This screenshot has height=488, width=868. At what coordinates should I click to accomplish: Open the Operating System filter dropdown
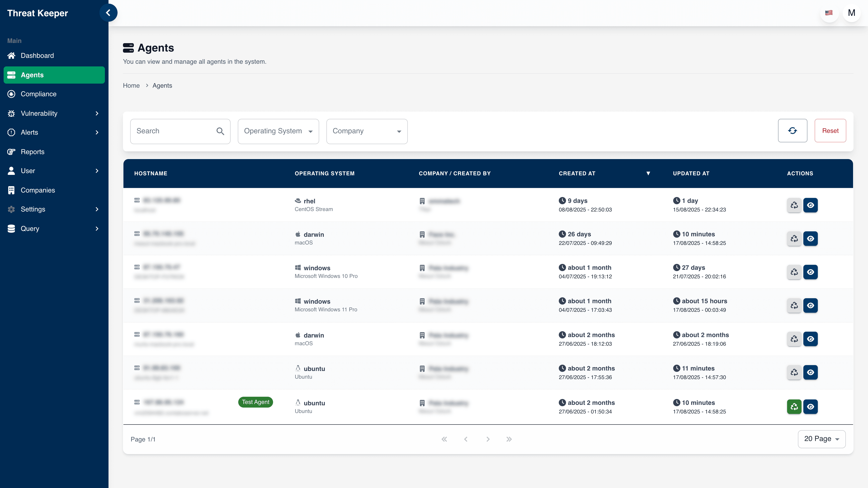278,131
